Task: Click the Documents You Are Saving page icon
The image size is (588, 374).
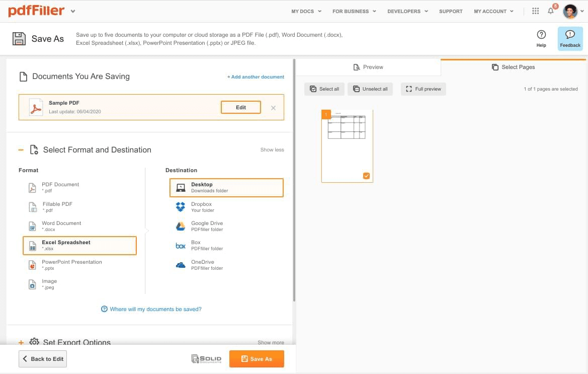Action: pos(23,77)
